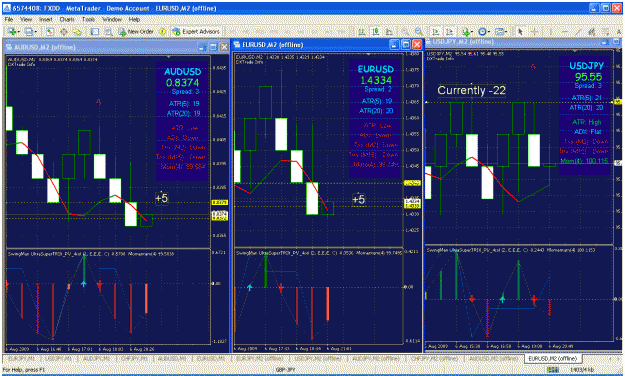
Task: Switch to EURJPY,M2 (offline) bottom tab
Action: click(x=260, y=358)
